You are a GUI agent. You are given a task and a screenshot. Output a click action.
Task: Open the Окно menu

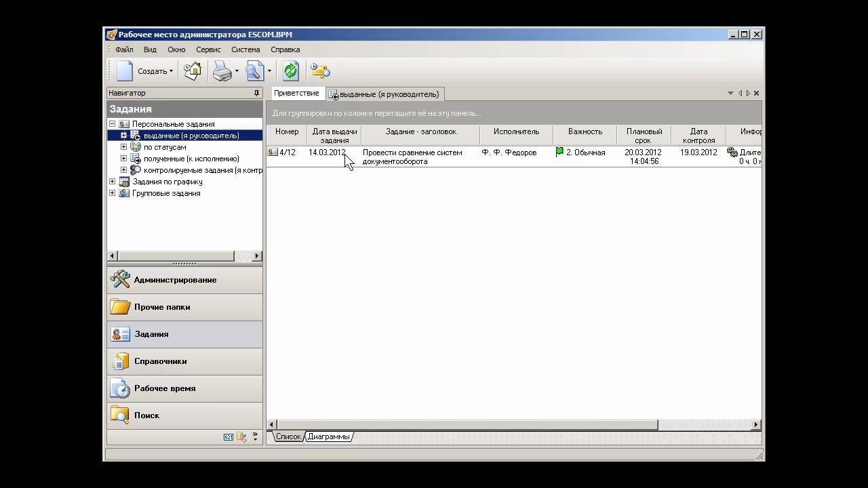click(176, 49)
